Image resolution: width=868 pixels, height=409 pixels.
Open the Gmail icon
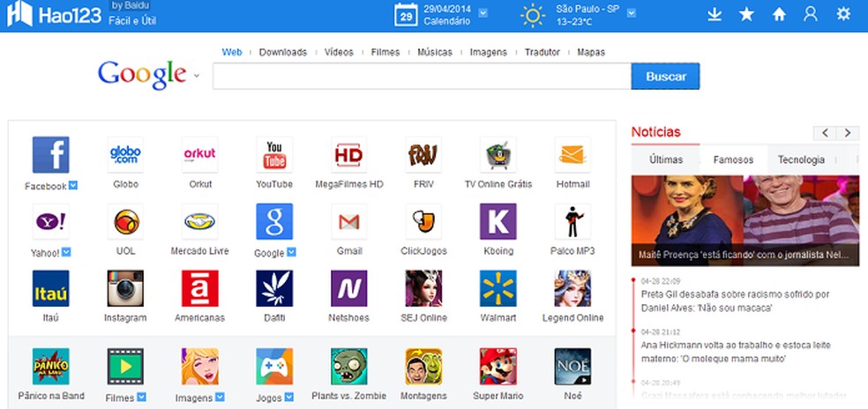pos(348,221)
